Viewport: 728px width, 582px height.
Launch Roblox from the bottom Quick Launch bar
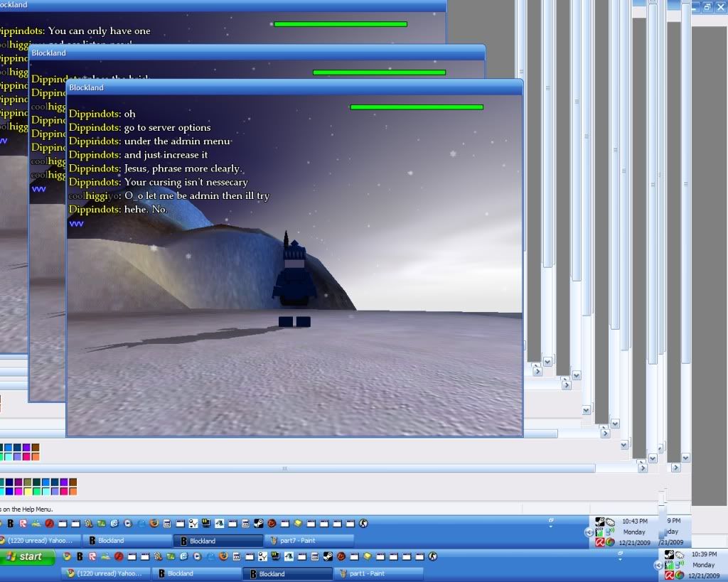point(92,556)
